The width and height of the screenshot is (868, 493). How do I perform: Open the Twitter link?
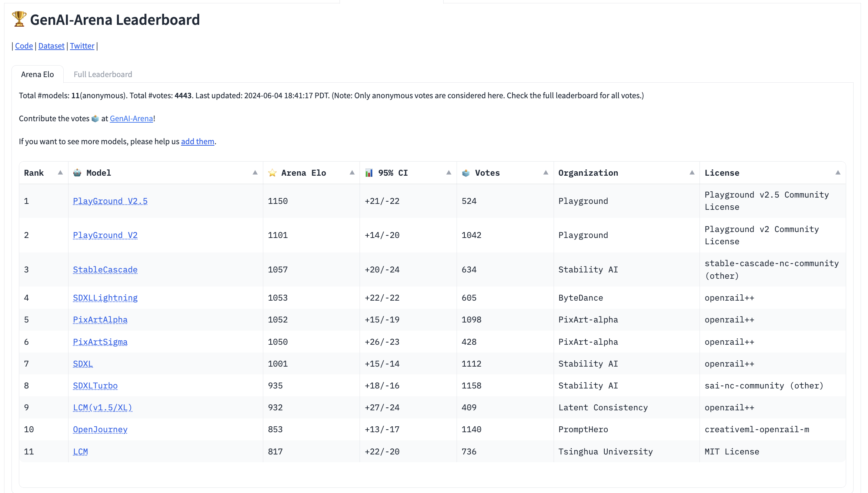(82, 46)
